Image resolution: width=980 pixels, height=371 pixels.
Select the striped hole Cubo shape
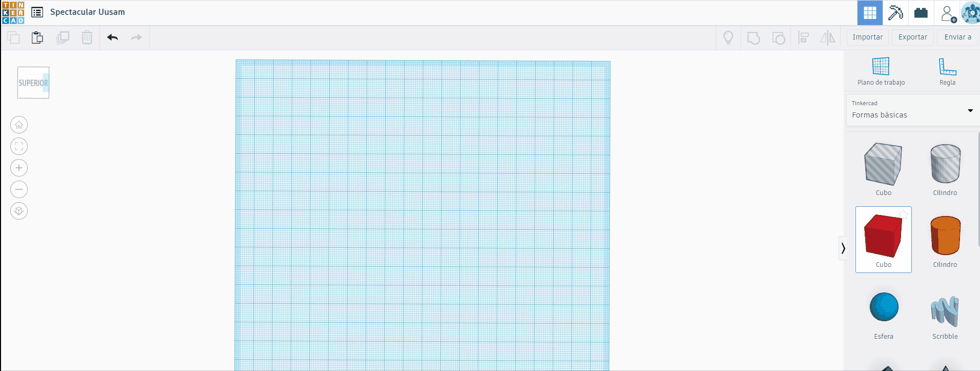click(x=883, y=169)
